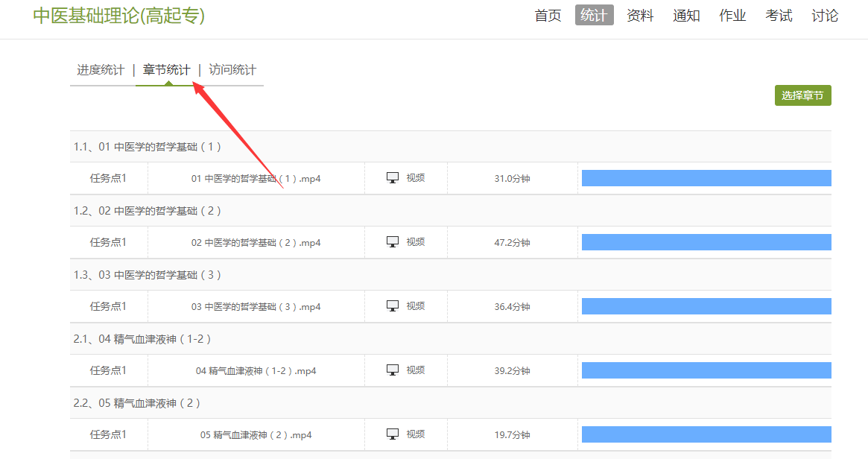
Task: Open the 通知 navigation item
Action: [686, 16]
